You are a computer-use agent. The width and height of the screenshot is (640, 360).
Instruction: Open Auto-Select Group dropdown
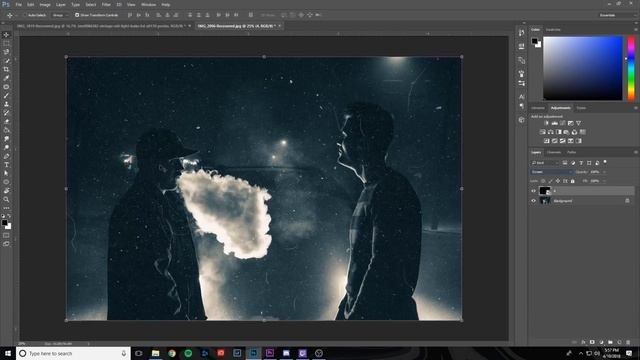tap(60, 15)
